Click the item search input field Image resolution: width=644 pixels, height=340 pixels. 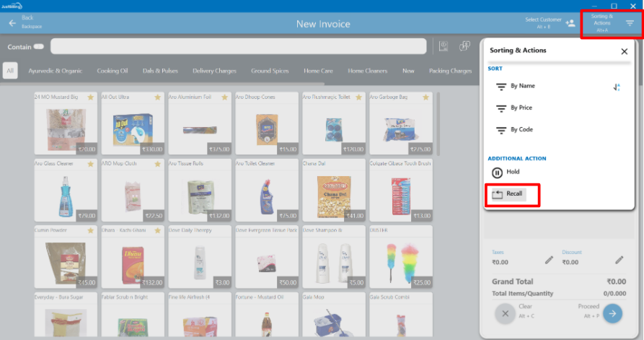238,47
